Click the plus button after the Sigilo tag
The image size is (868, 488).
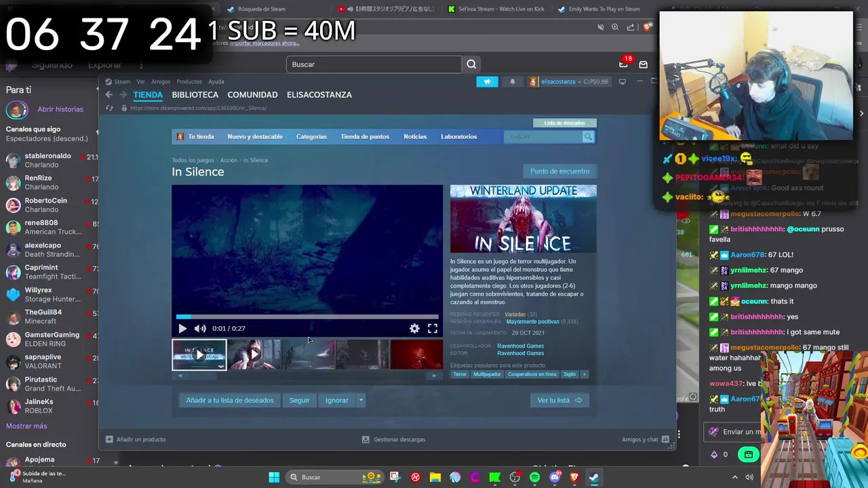(585, 375)
